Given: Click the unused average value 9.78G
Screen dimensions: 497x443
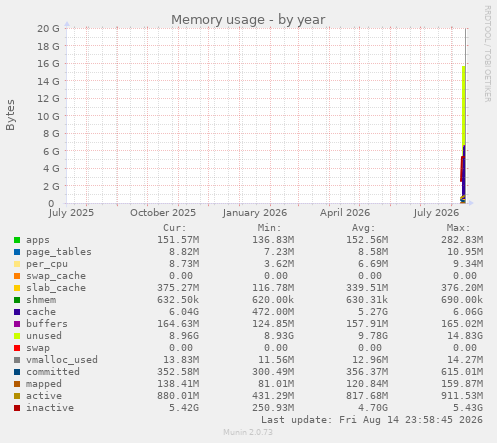Looking at the screenshot, I should pyautogui.click(x=373, y=336).
